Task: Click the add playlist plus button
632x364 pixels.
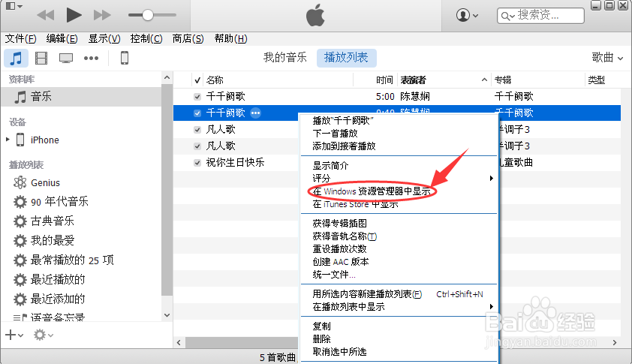Action: [14, 335]
